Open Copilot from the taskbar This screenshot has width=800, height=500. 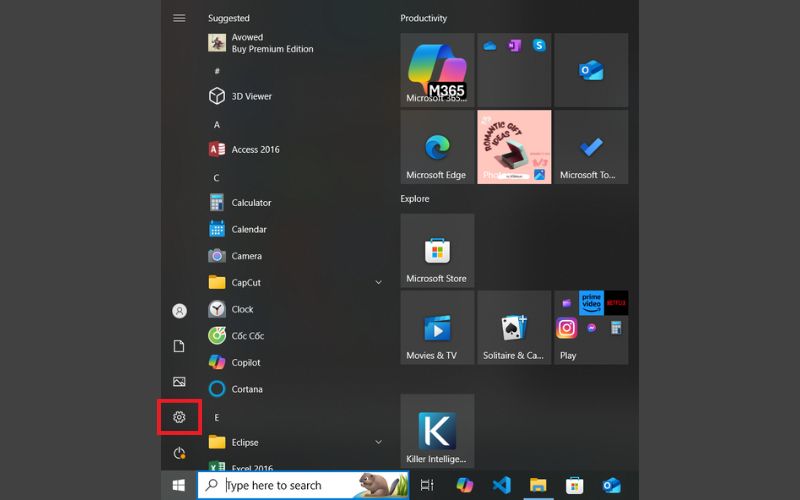[x=465, y=485]
